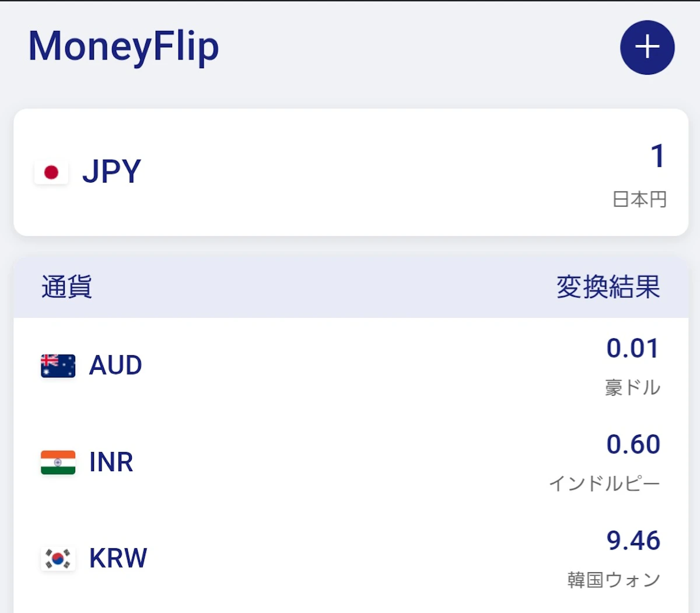Tap the plus add currency button

(647, 47)
